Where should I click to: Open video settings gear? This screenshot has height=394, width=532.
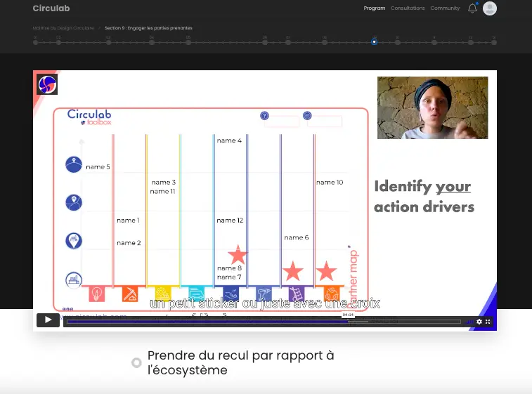tap(479, 322)
